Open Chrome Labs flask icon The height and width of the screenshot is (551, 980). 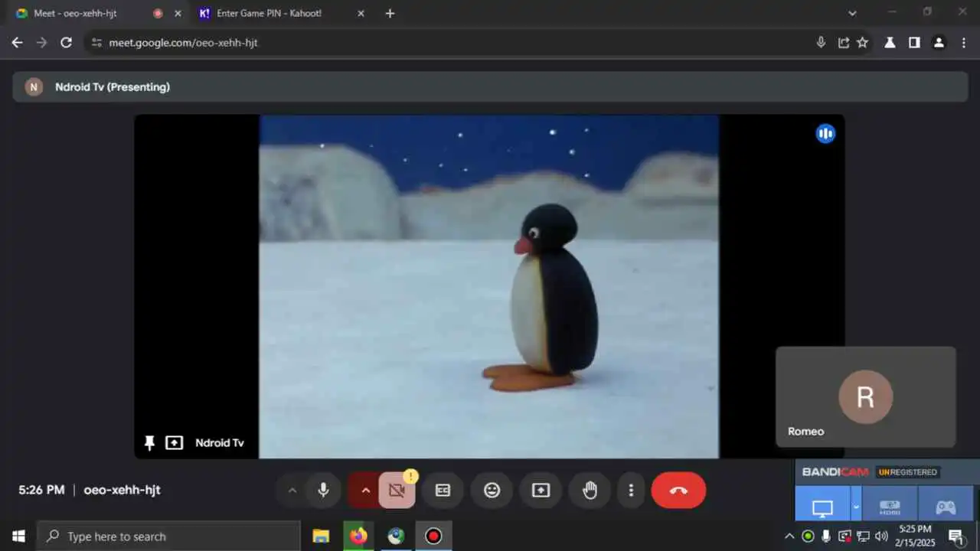pos(890,43)
